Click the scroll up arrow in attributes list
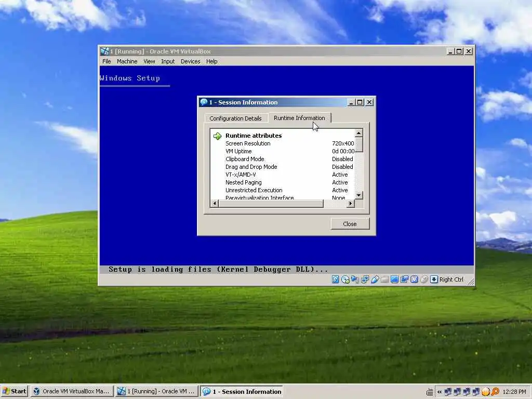 (x=358, y=132)
